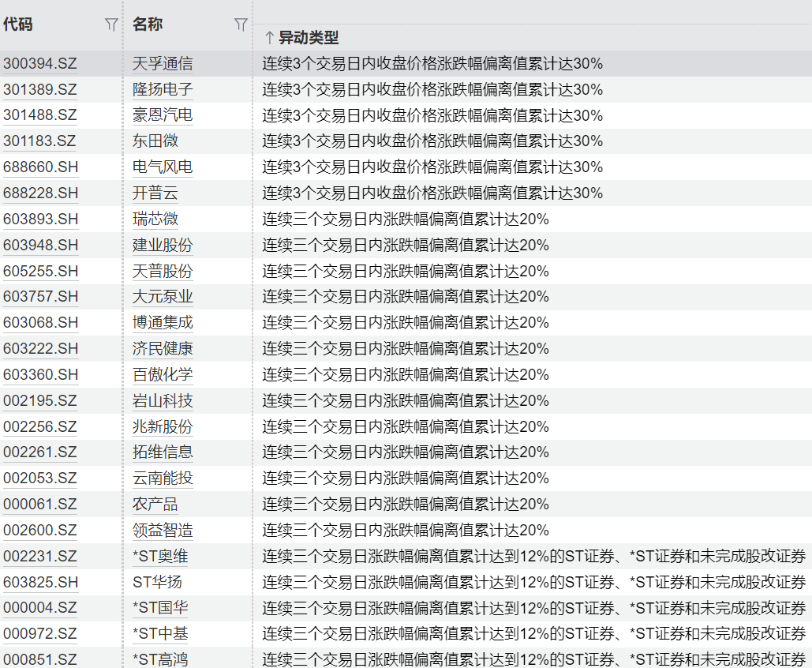Open stock name *ST奥维
Viewport: 812px width, 668px height.
pos(160,556)
